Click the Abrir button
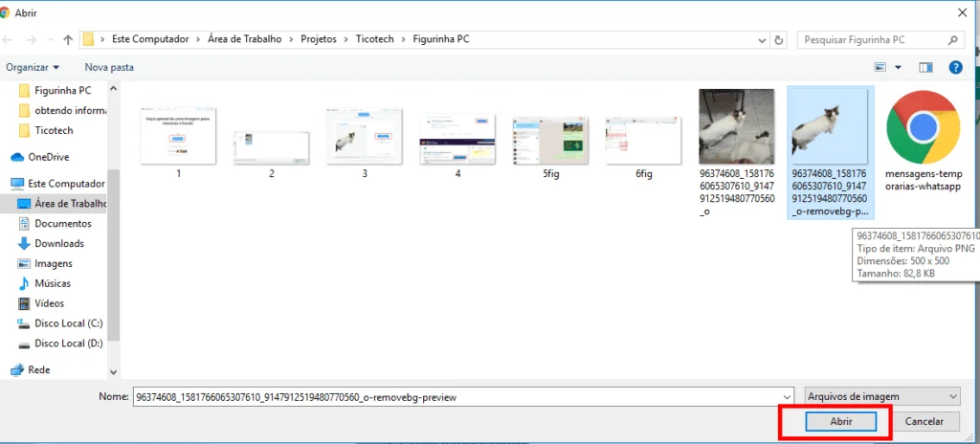This screenshot has width=980, height=444. tap(840, 421)
